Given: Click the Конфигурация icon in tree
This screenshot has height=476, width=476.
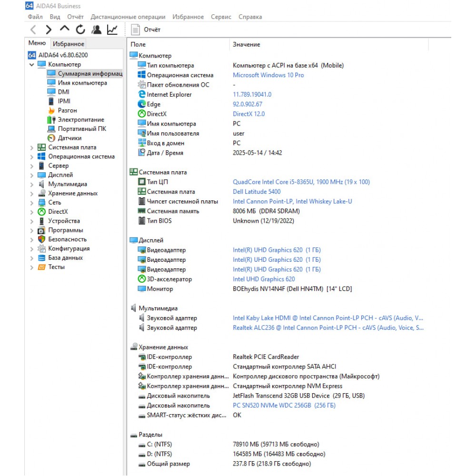Looking at the screenshot, I should pyautogui.click(x=41, y=248).
